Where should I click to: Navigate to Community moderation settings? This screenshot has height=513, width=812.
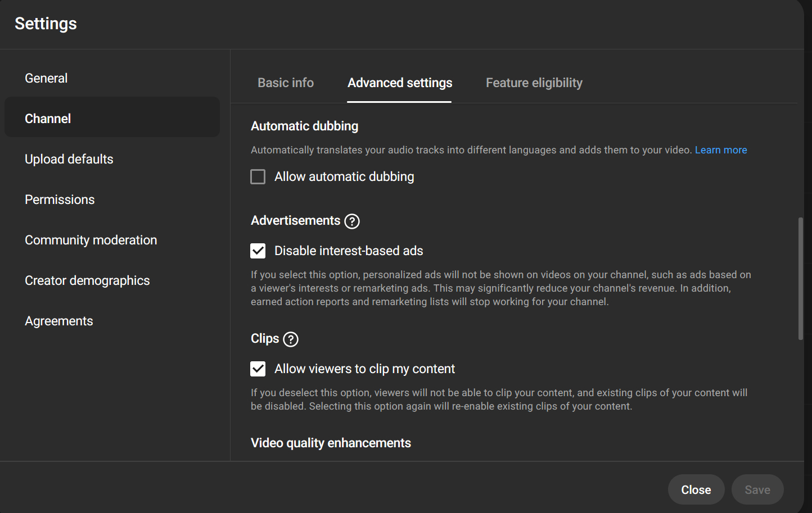tap(91, 240)
